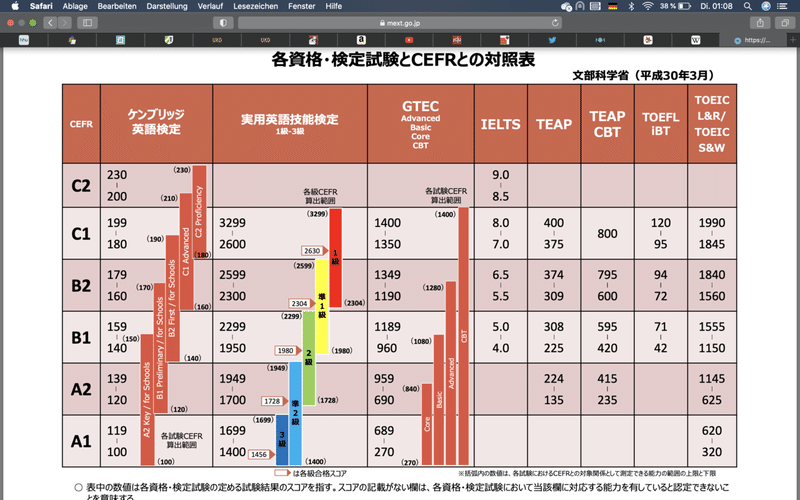Screen dimensions: 800x500
Task: Open the Bluetooth status menu
Action: click(x=631, y=6)
